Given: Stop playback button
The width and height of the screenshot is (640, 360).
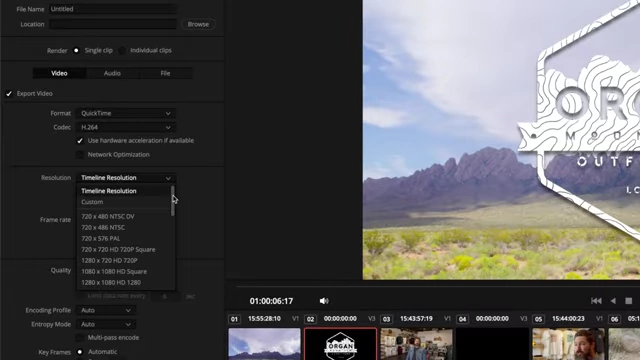Looking at the screenshot, I should [629, 301].
